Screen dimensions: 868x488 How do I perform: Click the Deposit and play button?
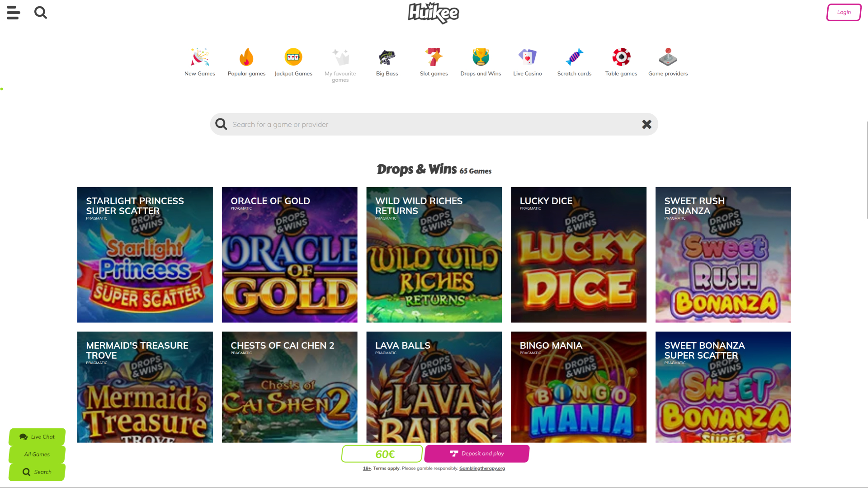(476, 453)
